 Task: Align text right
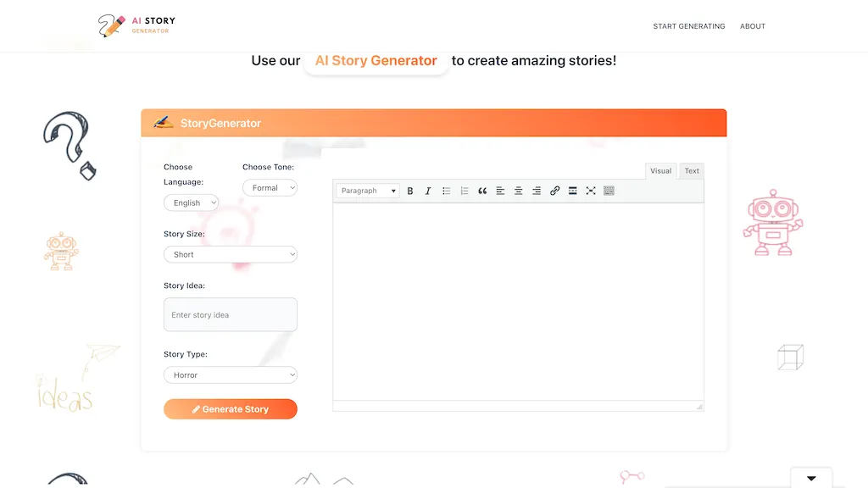[x=537, y=191]
